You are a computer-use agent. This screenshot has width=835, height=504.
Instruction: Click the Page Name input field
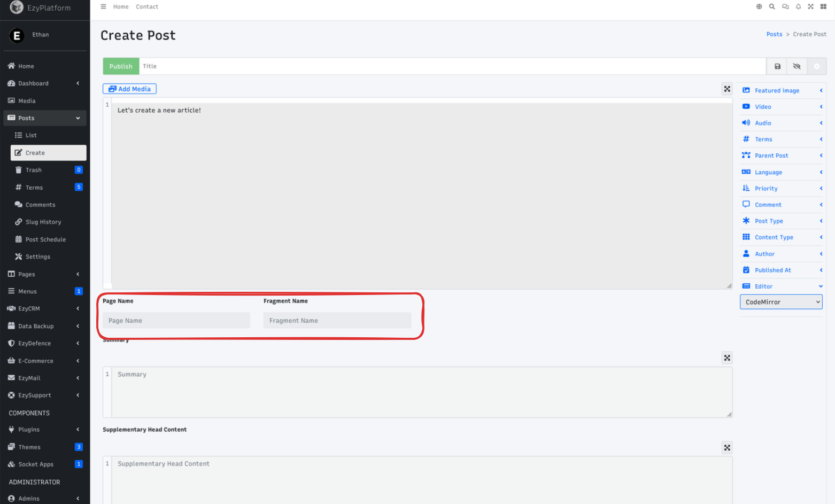tap(176, 321)
